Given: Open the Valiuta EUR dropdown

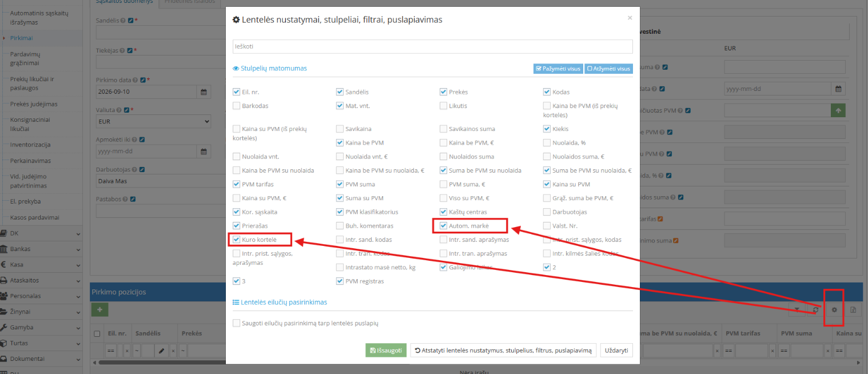Looking at the screenshot, I should coord(153,122).
